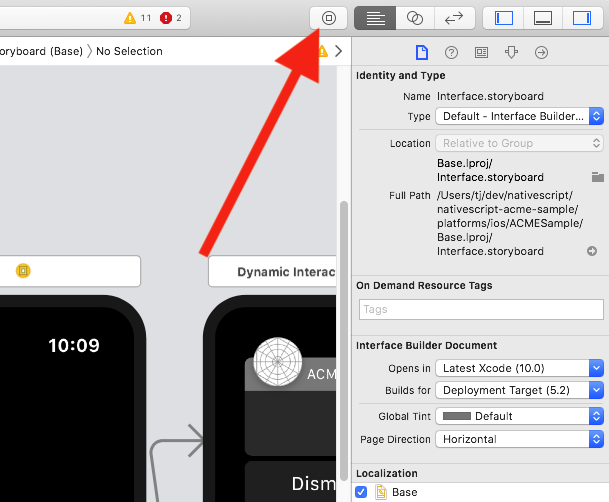Switch to the Standard editor
This screenshot has height=502, width=609.
(x=375, y=18)
